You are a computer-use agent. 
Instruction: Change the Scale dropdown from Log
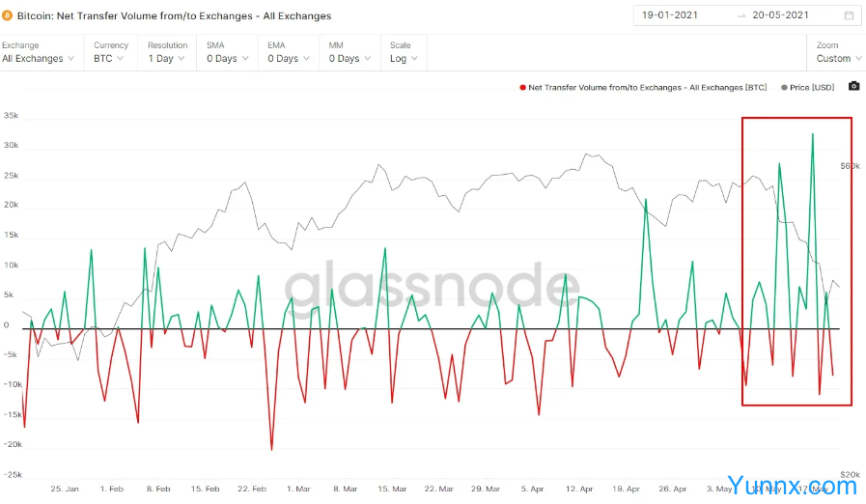pyautogui.click(x=404, y=59)
